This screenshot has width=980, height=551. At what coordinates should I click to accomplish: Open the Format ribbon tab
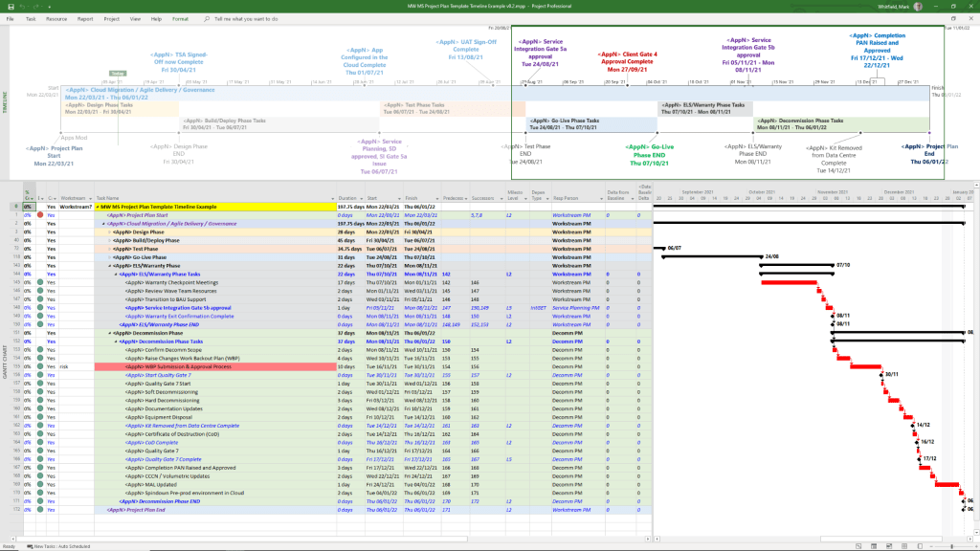[180, 18]
